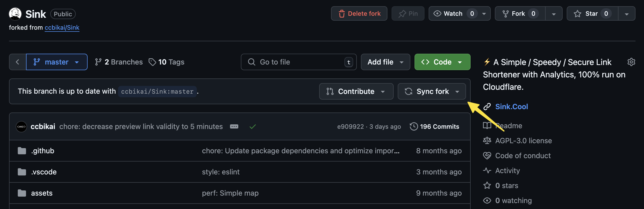This screenshot has height=209, width=644.
Task: Expand commit details with ellipsis button
Action: (234, 126)
